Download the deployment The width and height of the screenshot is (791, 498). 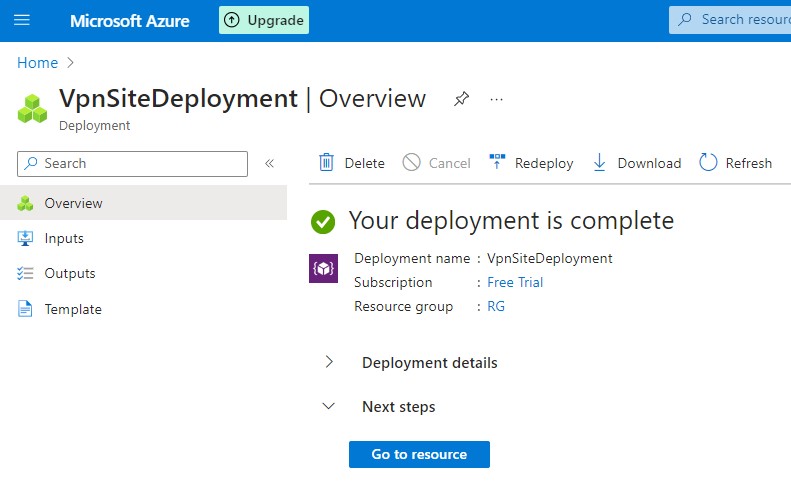(637, 163)
